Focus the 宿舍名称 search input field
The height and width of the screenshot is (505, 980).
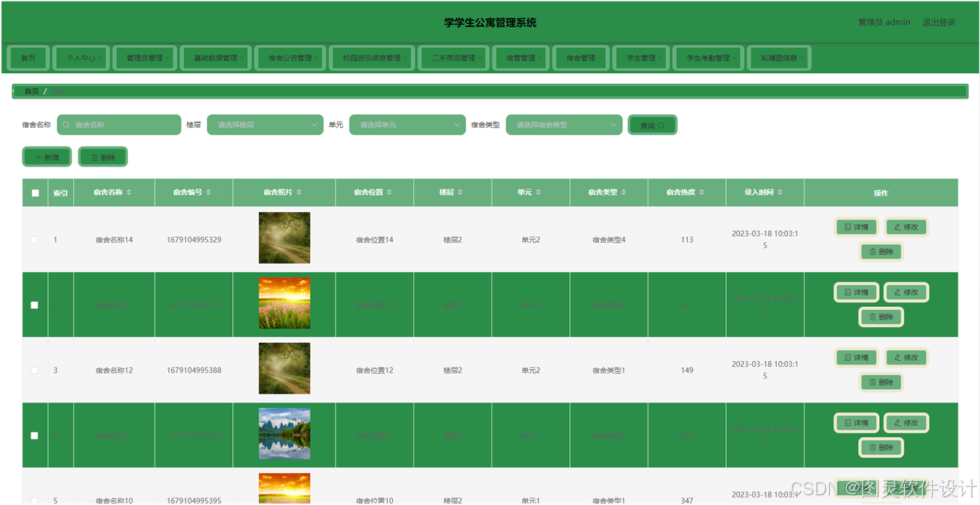tap(119, 125)
